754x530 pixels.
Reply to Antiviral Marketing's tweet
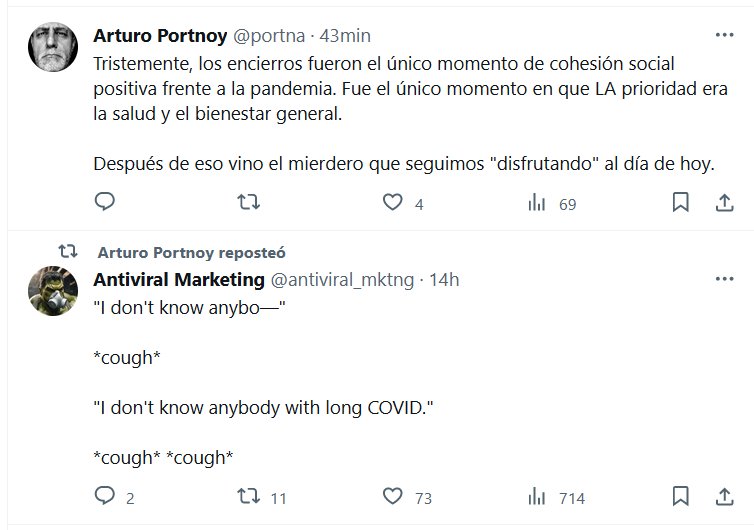click(x=105, y=496)
